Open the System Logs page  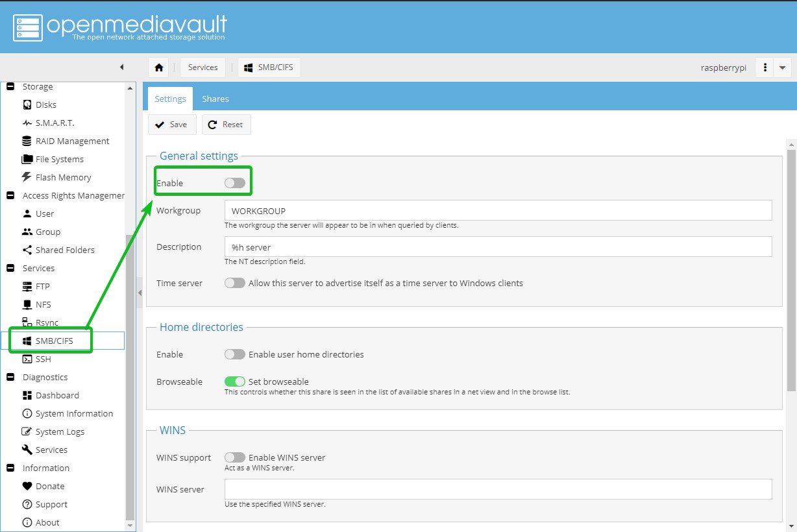point(60,431)
